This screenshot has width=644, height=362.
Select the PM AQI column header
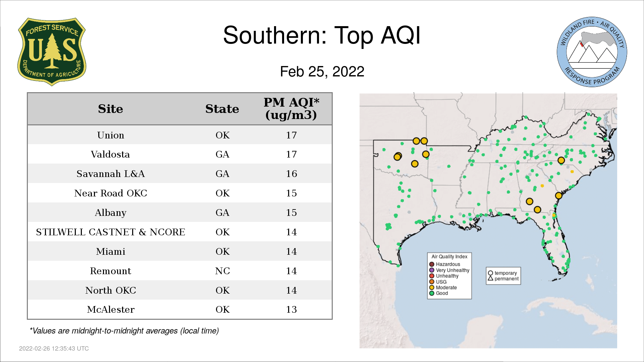coord(291,109)
